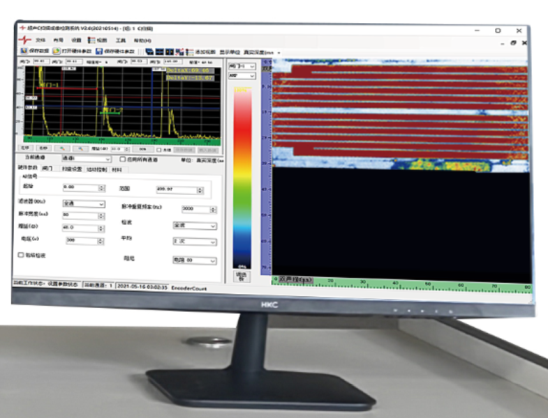Click the current channel status bar entry
Viewport: 548px width, 418px height.
98,285
